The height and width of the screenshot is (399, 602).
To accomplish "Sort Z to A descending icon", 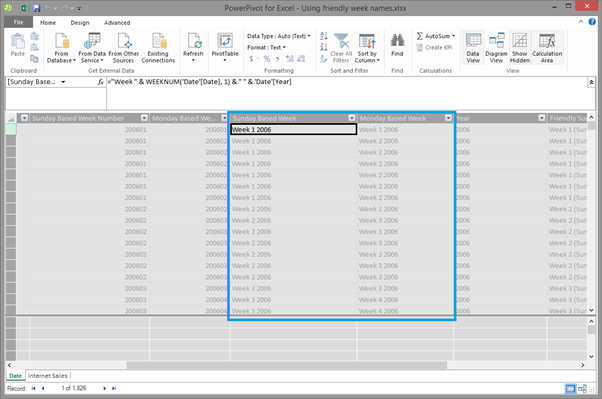I will pos(324,47).
